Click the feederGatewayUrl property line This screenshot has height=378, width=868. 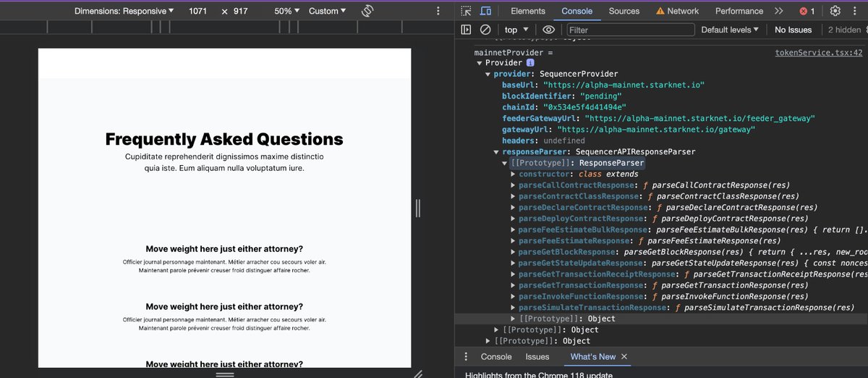pos(659,118)
